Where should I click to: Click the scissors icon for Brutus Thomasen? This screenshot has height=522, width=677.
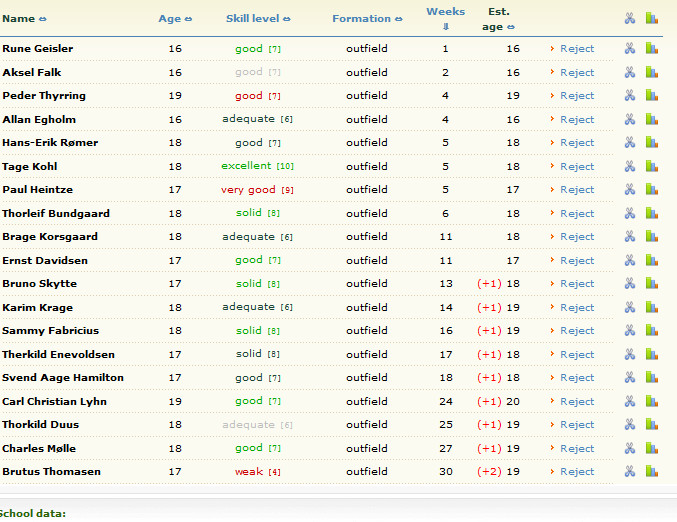pos(630,472)
